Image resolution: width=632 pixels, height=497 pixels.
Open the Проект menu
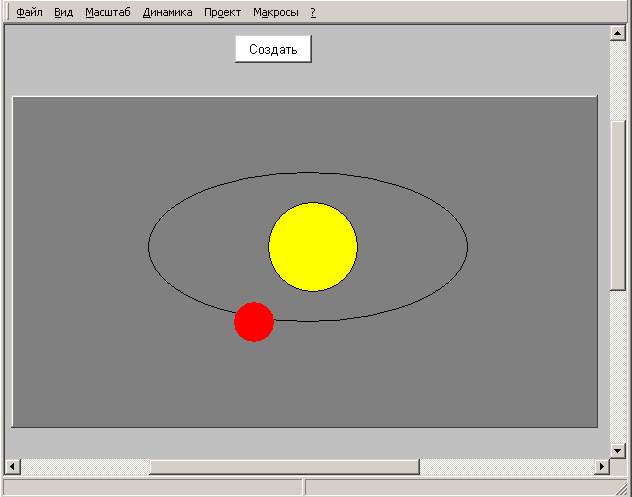pyautogui.click(x=222, y=12)
